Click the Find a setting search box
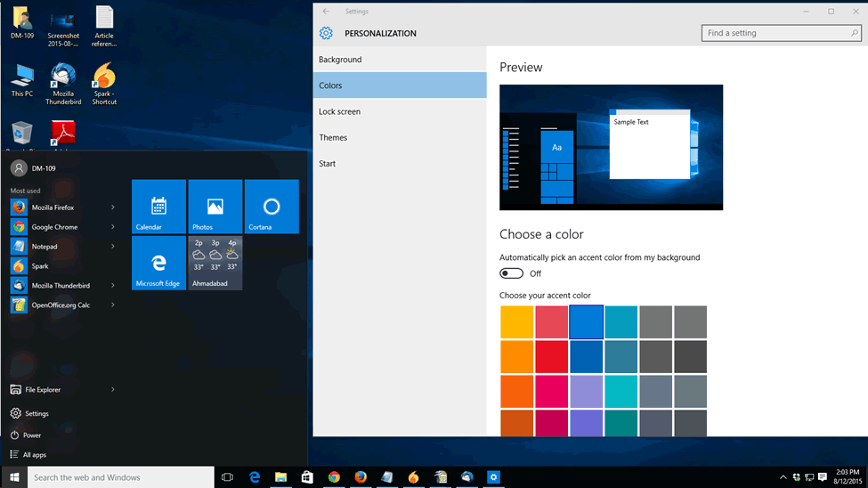868x488 pixels. pos(781,33)
